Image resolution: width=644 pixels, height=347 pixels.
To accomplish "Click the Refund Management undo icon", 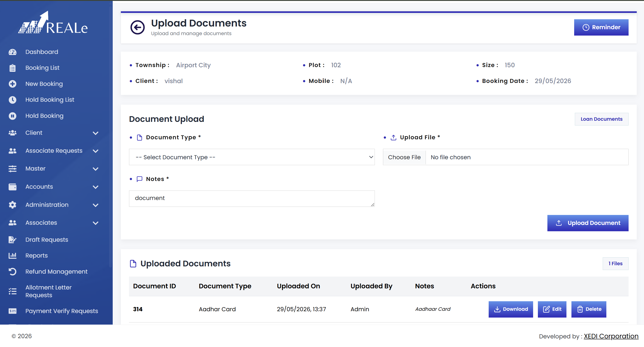I will pos(12,272).
